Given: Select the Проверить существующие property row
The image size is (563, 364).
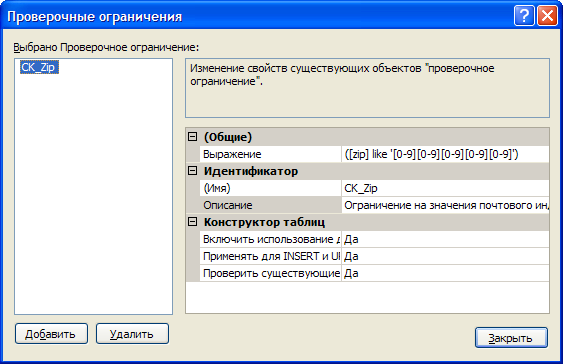Looking at the screenshot, I should (x=270, y=273).
